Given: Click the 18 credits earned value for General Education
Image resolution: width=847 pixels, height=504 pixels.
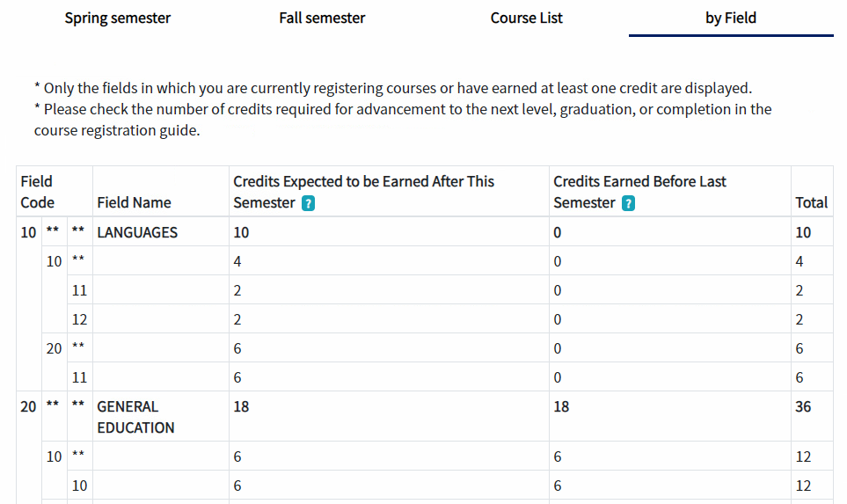Looking at the screenshot, I should 561,406.
